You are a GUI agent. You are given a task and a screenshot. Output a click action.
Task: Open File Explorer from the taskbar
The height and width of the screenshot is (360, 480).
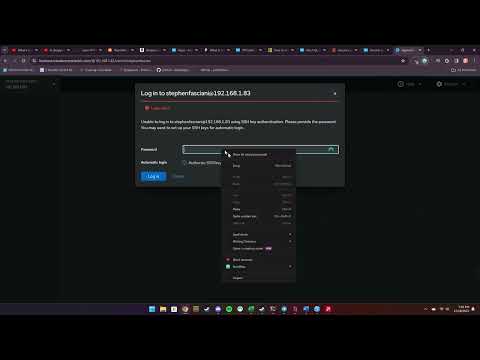(163, 309)
